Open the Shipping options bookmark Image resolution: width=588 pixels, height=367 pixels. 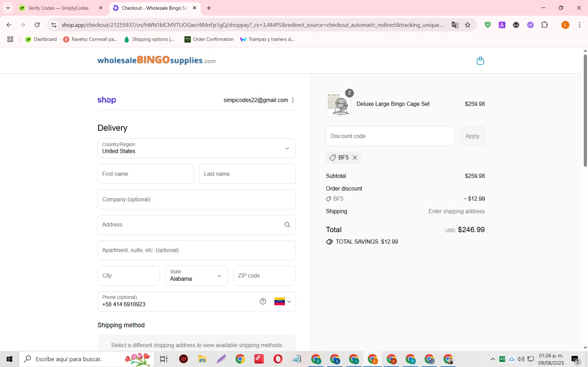coord(149,39)
